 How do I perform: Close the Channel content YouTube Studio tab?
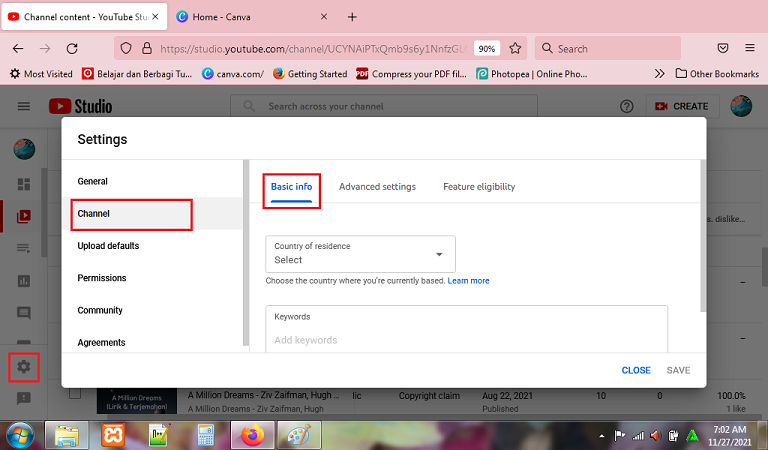click(x=155, y=17)
